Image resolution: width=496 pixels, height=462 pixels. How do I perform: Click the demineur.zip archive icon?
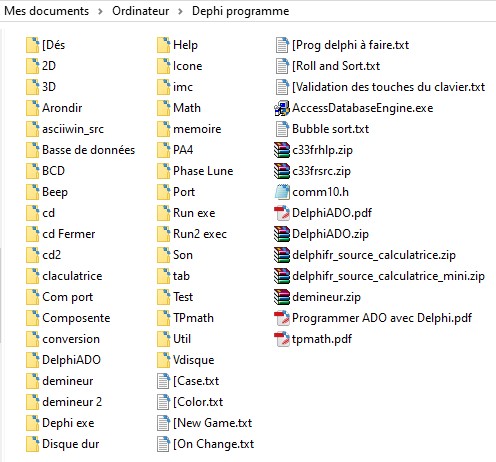[282, 297]
